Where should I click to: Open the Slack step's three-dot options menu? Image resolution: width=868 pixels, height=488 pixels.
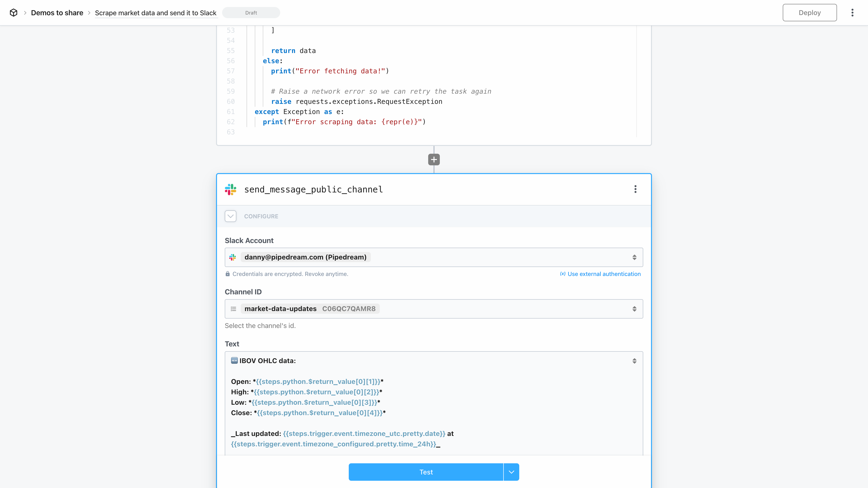click(635, 189)
